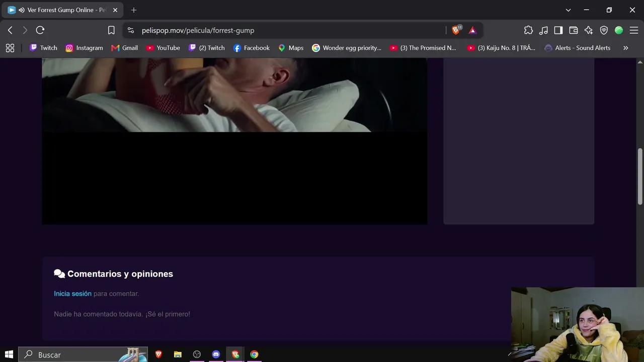
Task: Open "(3) Kaiju No. 8" bookmark
Action: (x=501, y=48)
